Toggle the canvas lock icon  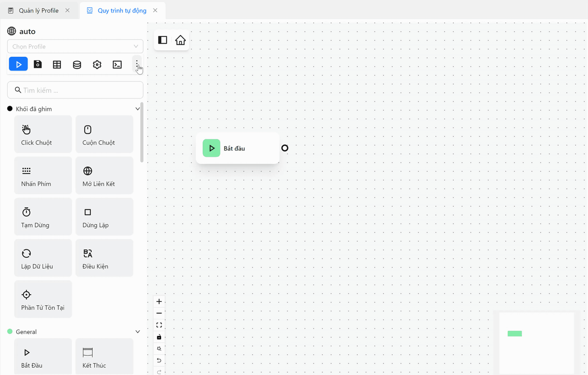point(159,337)
